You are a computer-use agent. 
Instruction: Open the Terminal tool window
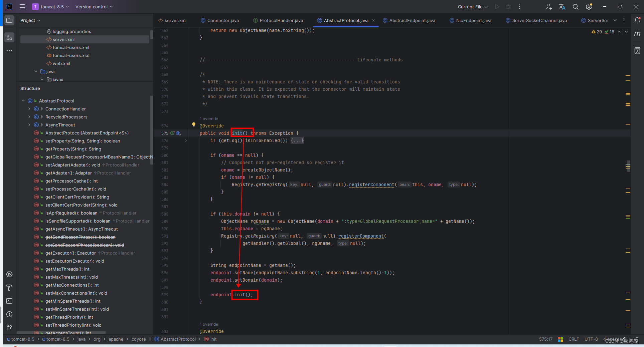[x=9, y=301]
